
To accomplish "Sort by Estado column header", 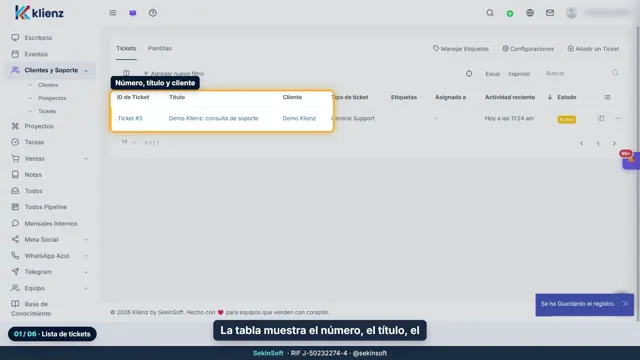I will 567,97.
